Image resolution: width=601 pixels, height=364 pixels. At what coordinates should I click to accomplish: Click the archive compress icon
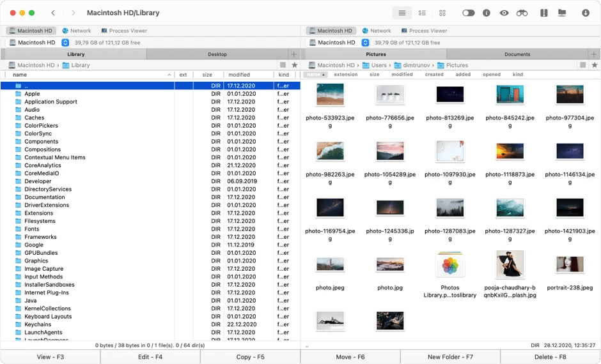point(543,13)
